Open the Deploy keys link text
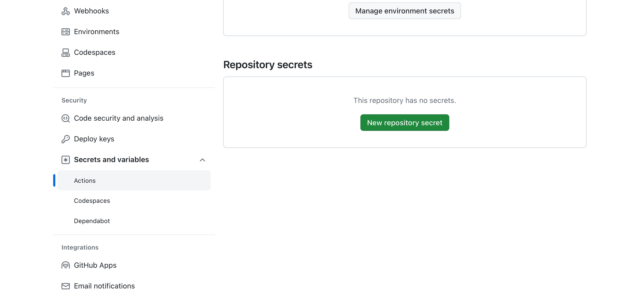 (94, 139)
